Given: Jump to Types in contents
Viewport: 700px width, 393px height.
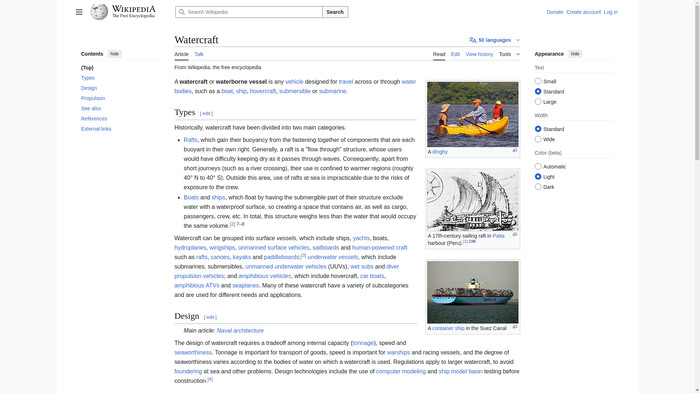Looking at the screenshot, I should tap(88, 78).
